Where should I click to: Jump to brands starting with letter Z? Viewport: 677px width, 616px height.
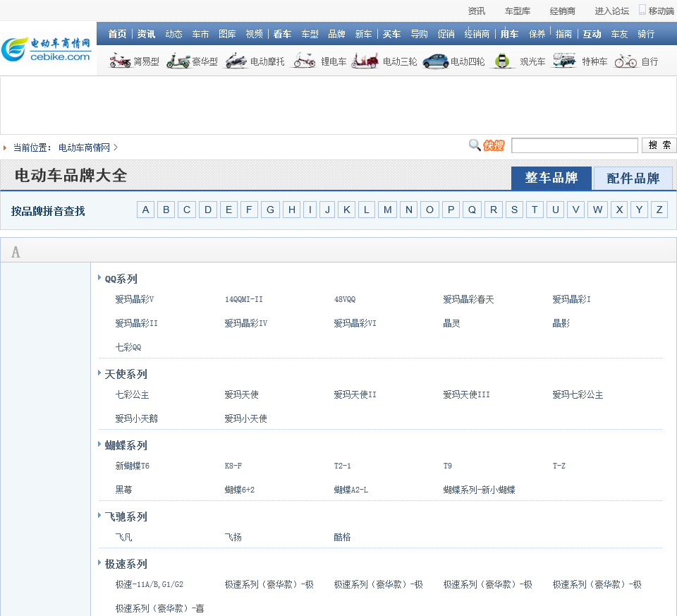pos(659,210)
